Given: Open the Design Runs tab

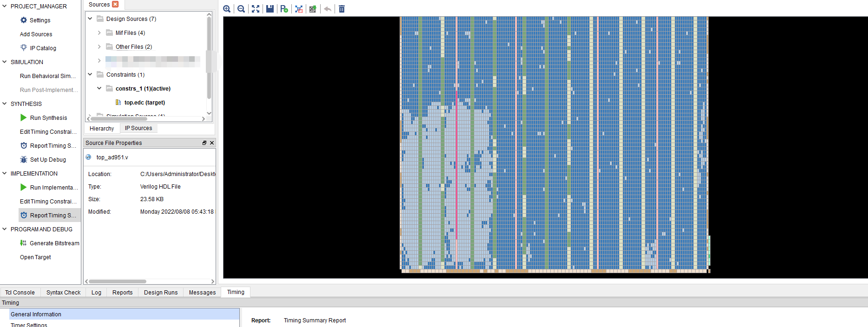Looking at the screenshot, I should click(x=161, y=292).
